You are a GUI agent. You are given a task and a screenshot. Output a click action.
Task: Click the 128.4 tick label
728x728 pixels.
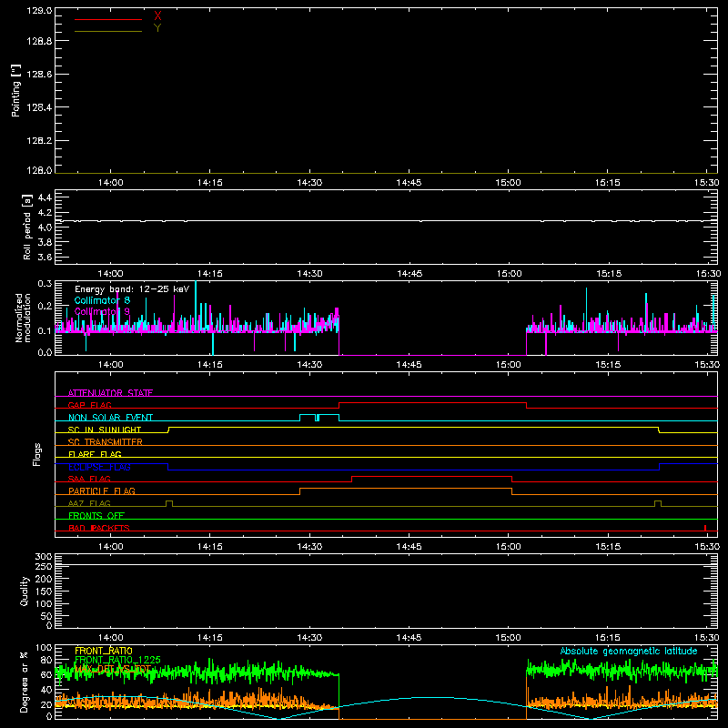(39, 107)
